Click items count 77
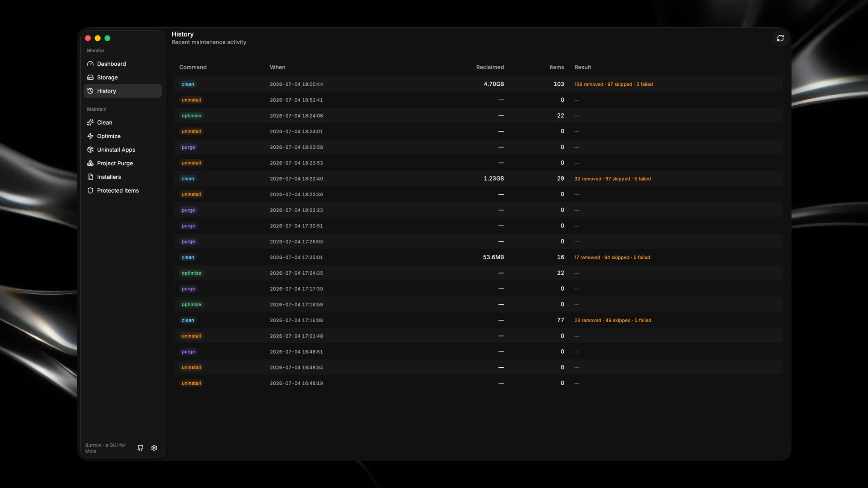868x488 pixels. [x=560, y=320]
